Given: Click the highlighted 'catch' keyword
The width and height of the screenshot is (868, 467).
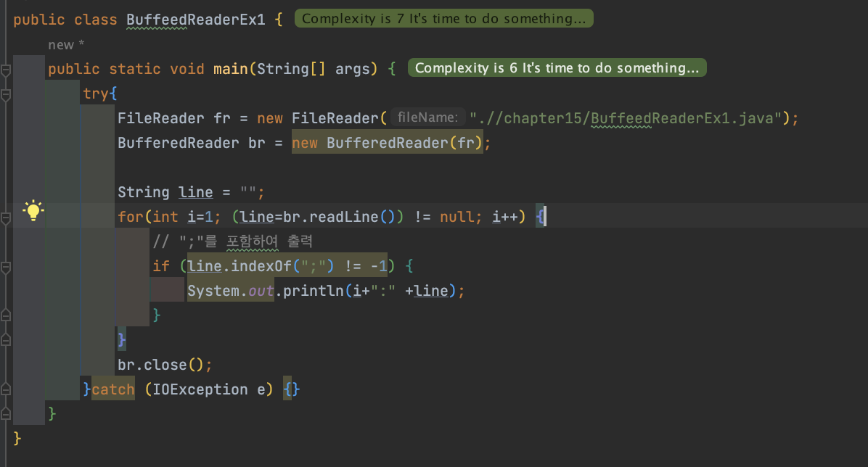Looking at the screenshot, I should click(113, 389).
